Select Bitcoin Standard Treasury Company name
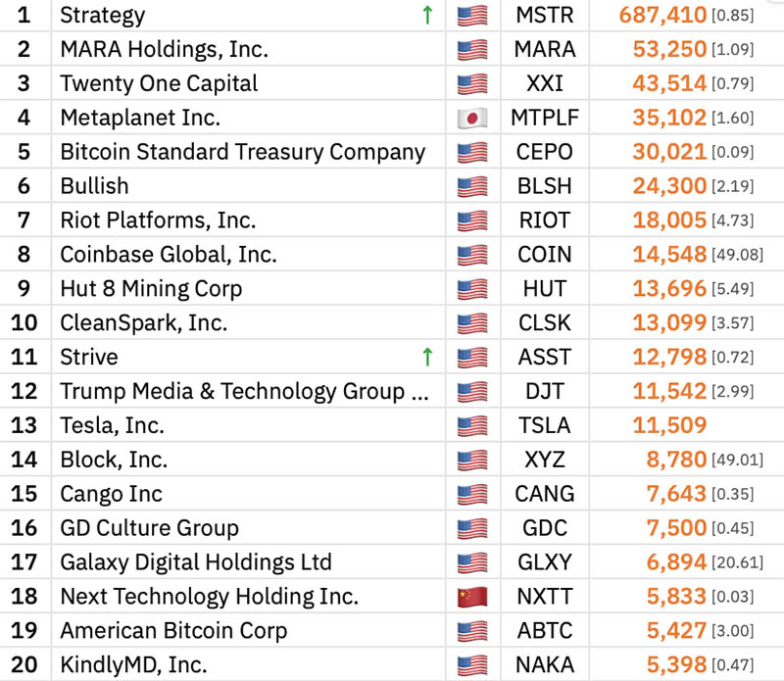 242,152
